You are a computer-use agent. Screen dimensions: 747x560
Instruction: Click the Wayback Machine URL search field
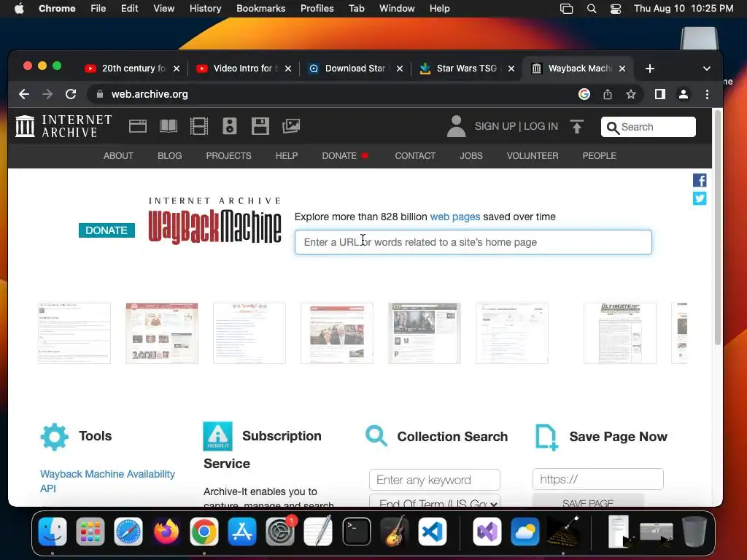[473, 242]
